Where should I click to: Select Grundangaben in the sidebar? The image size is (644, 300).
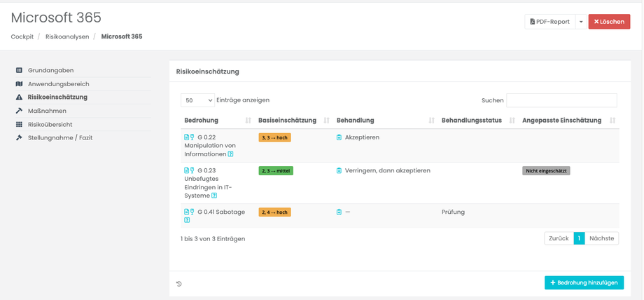[50, 70]
